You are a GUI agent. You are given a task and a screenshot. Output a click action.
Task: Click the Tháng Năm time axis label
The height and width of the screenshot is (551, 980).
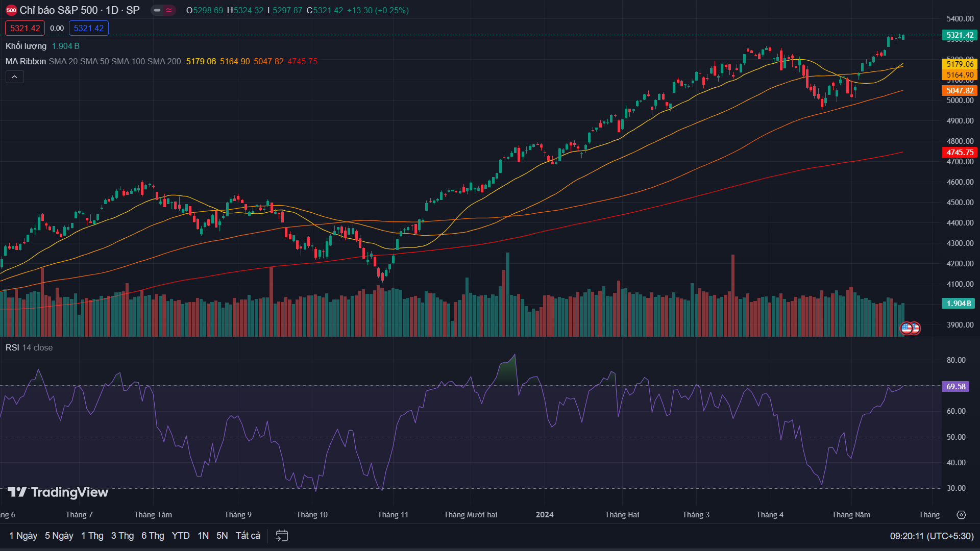click(851, 515)
